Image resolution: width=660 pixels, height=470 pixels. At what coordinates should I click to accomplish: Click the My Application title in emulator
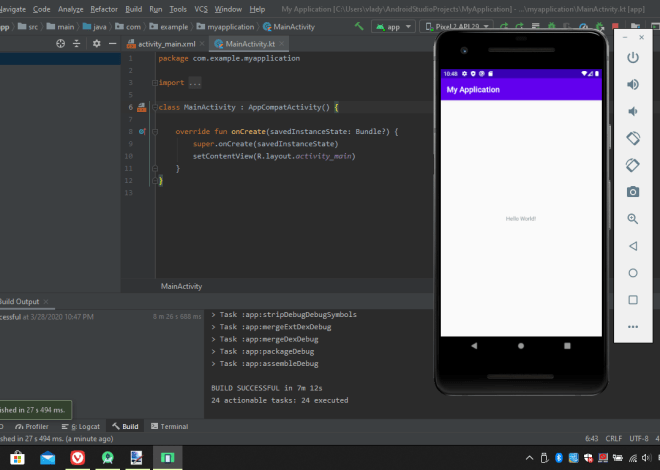pyautogui.click(x=473, y=90)
